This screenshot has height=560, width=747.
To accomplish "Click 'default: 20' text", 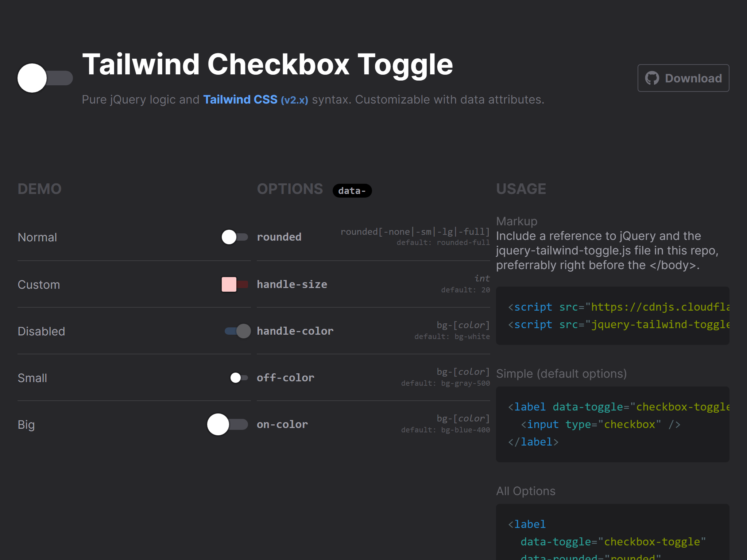I will 465,290.
